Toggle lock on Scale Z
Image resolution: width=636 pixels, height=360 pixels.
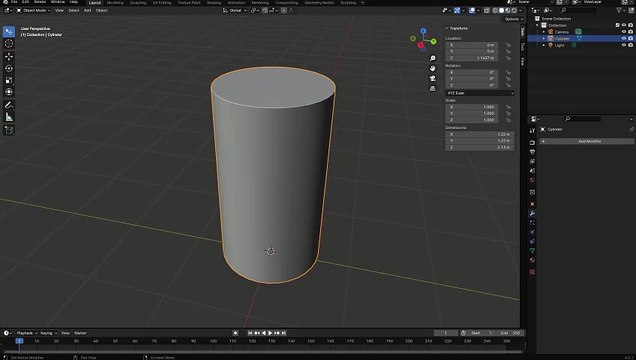(x=508, y=120)
